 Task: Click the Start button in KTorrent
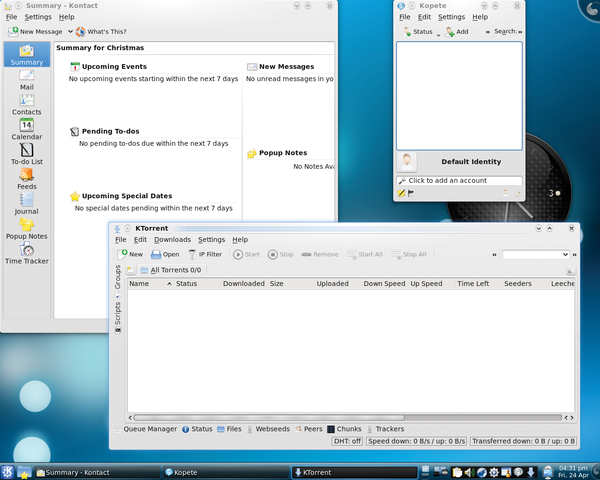246,254
